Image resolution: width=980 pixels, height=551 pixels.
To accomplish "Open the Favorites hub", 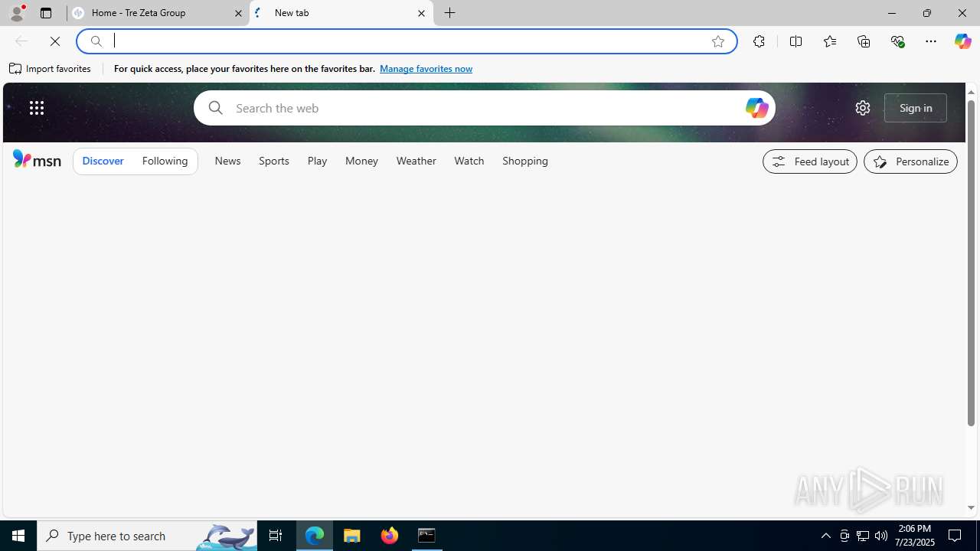I will 829,41.
